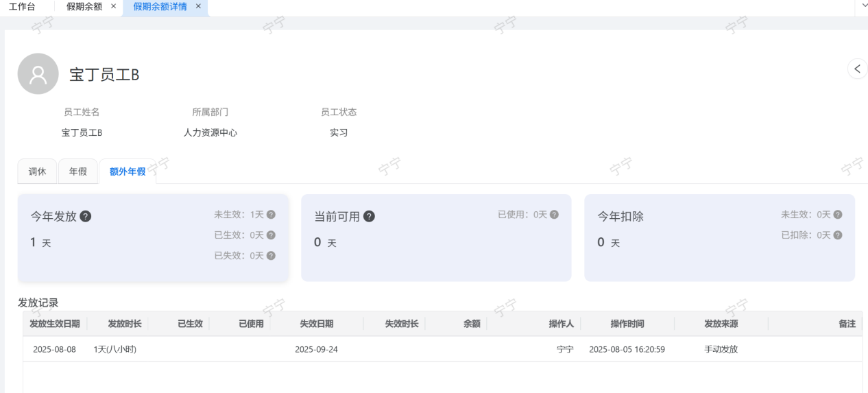Screen dimensions: 868x393
Task: Close the 假期余额 tab
Action: (114, 6)
